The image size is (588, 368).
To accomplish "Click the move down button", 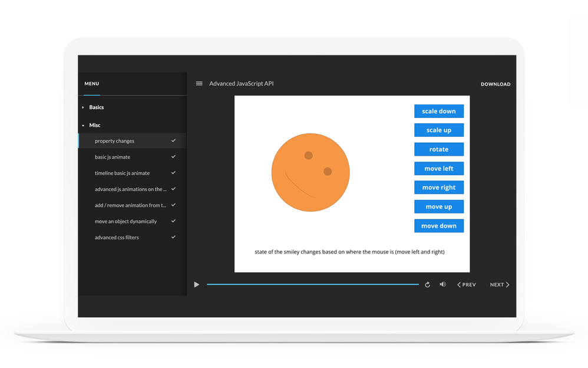I will (x=439, y=226).
